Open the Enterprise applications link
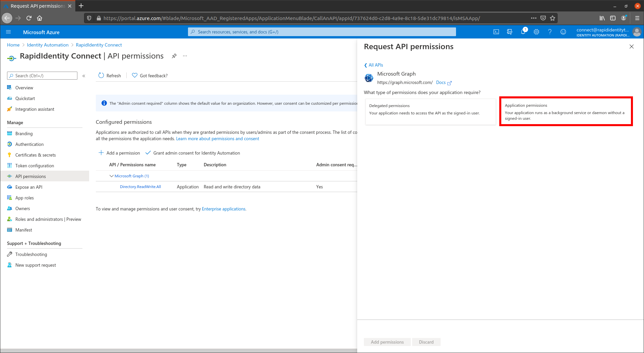Image resolution: width=644 pixels, height=353 pixels. click(x=223, y=209)
